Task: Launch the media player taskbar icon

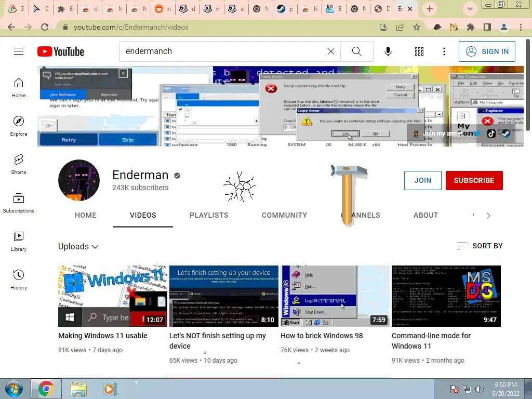Action: [x=110, y=389]
